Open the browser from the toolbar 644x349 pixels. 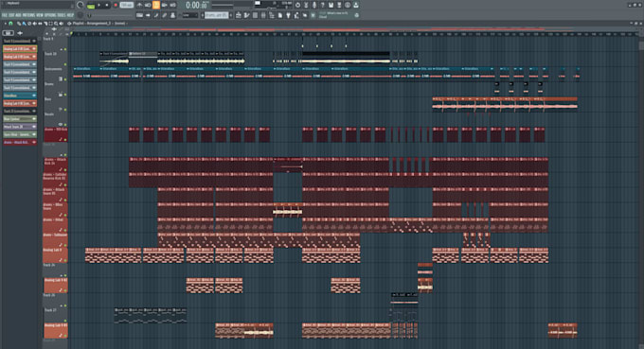click(272, 15)
